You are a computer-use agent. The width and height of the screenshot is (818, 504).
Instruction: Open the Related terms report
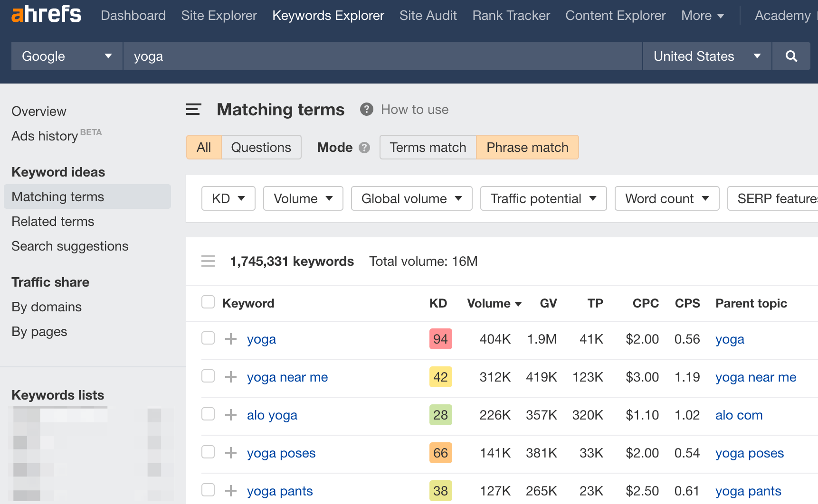(53, 221)
